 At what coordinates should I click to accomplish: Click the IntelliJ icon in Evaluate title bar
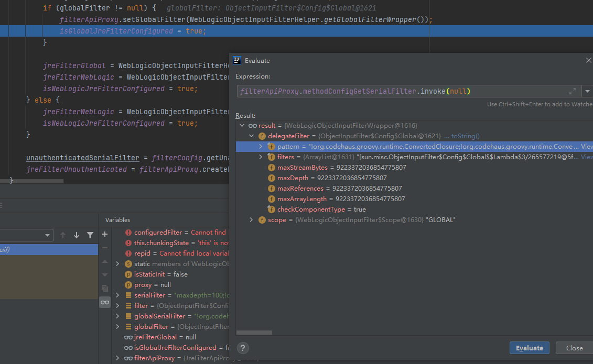[237, 60]
